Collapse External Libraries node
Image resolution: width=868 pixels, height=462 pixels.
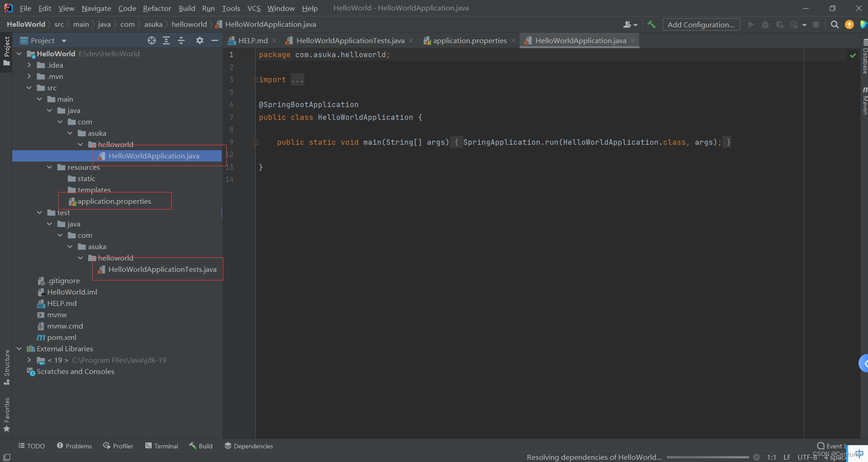(x=19, y=349)
